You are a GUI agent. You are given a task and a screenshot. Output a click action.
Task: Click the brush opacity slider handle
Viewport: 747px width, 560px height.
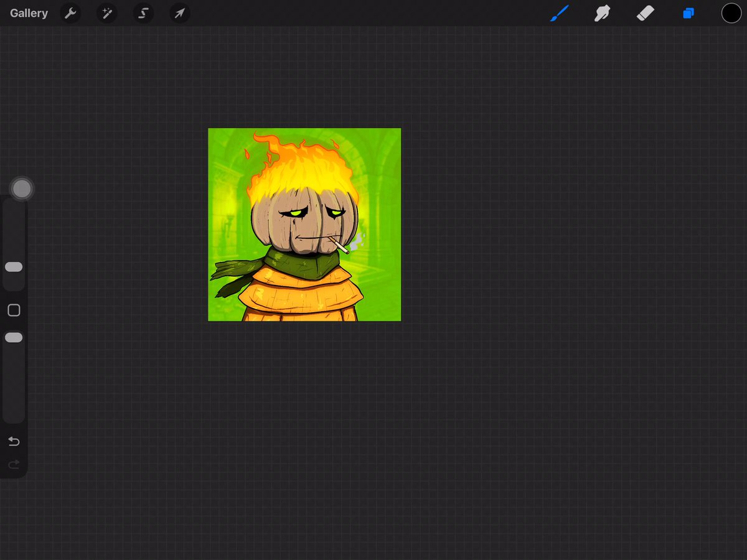pyautogui.click(x=14, y=337)
